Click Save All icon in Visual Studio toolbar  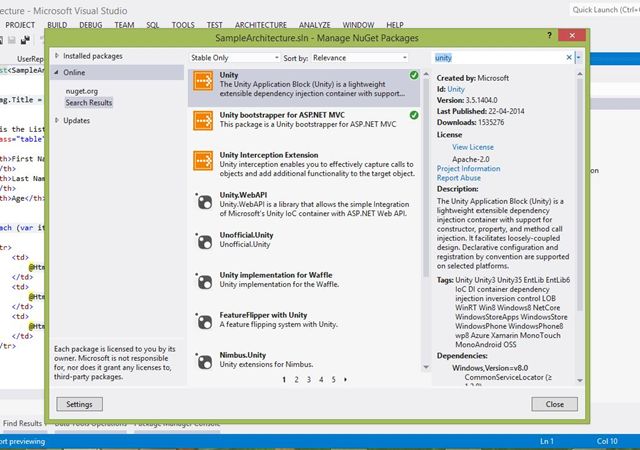(25, 40)
